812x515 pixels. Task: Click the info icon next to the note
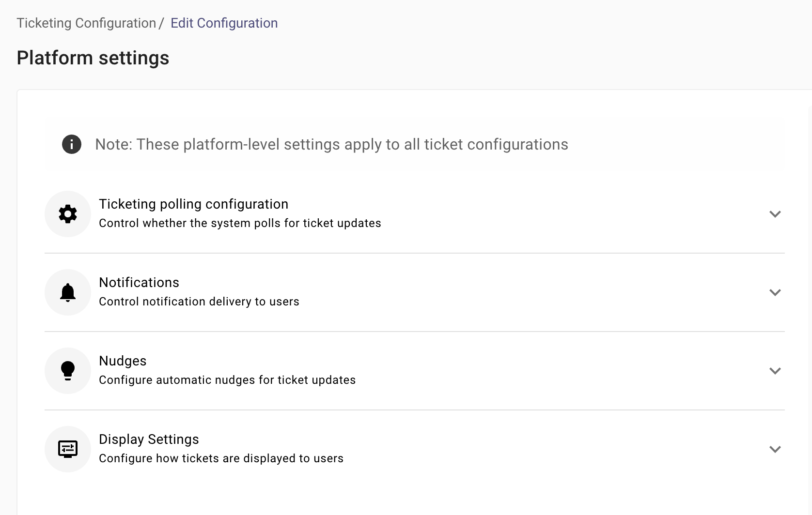tap(72, 144)
